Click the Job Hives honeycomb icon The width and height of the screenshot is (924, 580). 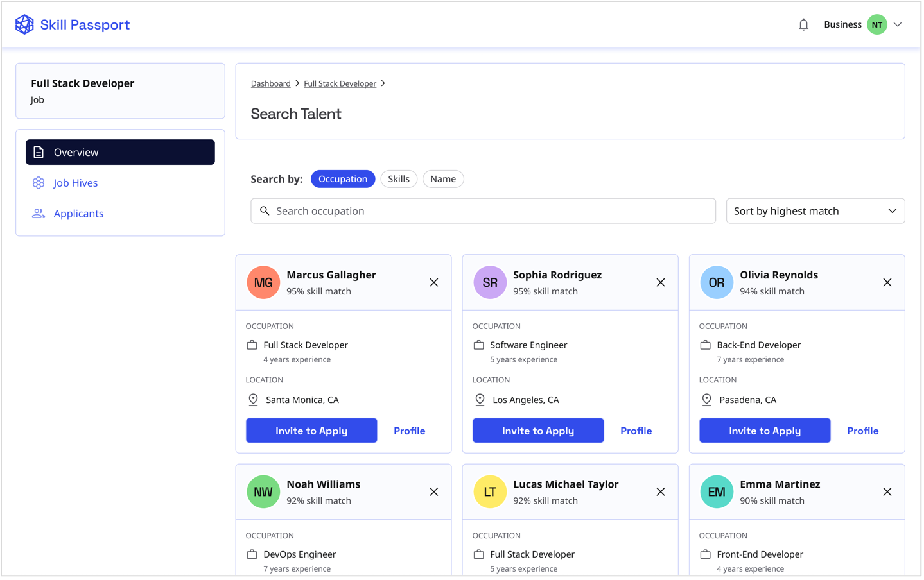point(39,183)
